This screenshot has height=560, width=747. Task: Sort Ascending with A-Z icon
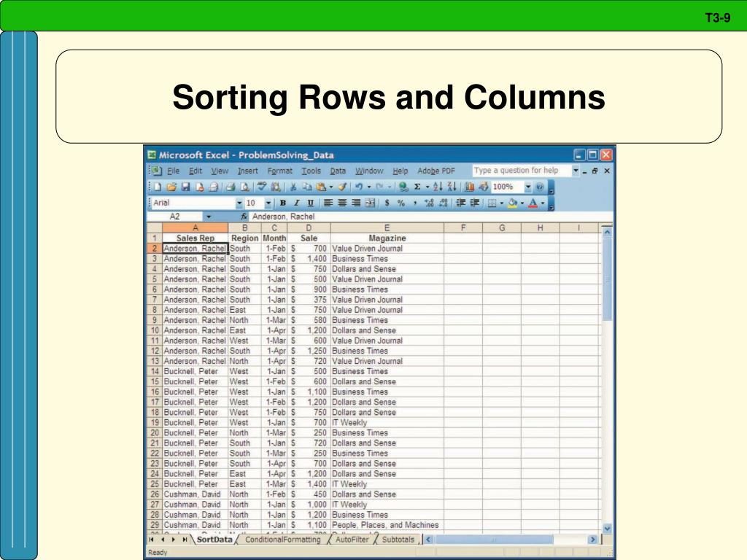pos(438,187)
